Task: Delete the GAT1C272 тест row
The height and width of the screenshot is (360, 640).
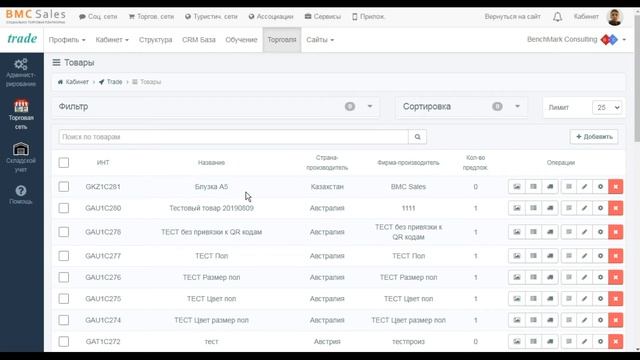Action: [616, 342]
